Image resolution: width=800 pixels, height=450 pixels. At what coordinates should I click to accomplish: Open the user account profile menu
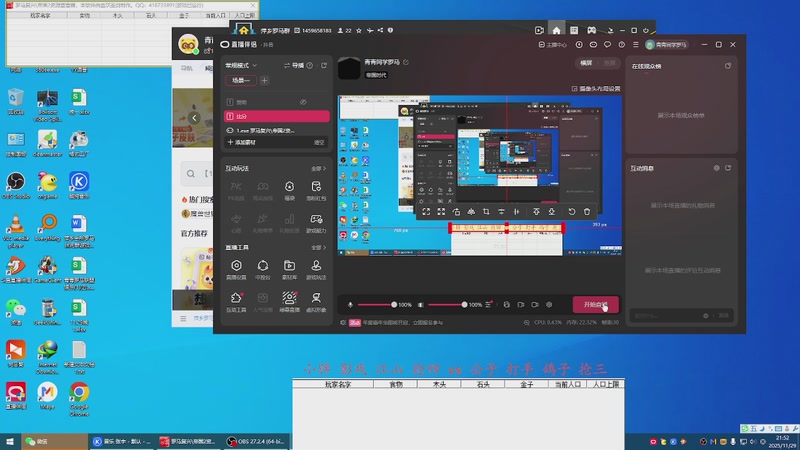tap(667, 45)
